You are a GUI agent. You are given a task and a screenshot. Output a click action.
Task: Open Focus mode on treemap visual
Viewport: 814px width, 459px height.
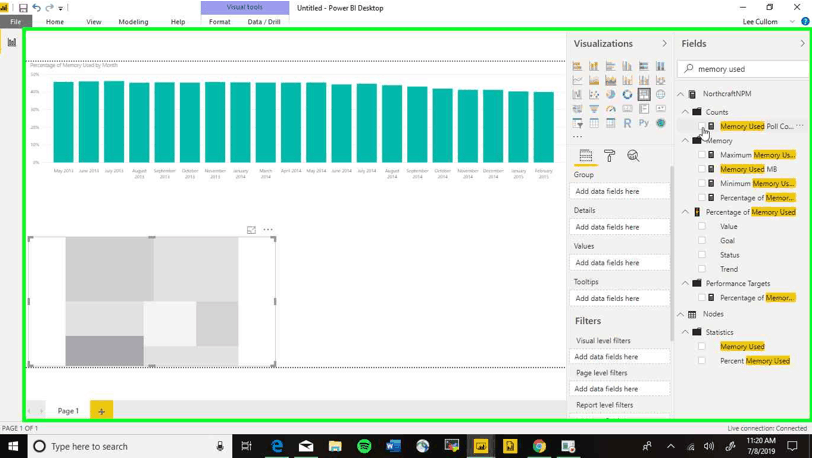(x=251, y=230)
